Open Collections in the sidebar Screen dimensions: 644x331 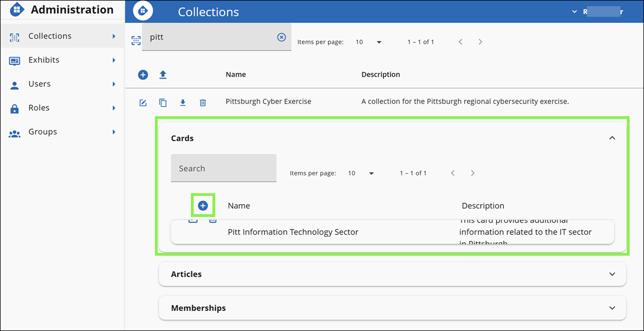(63, 36)
